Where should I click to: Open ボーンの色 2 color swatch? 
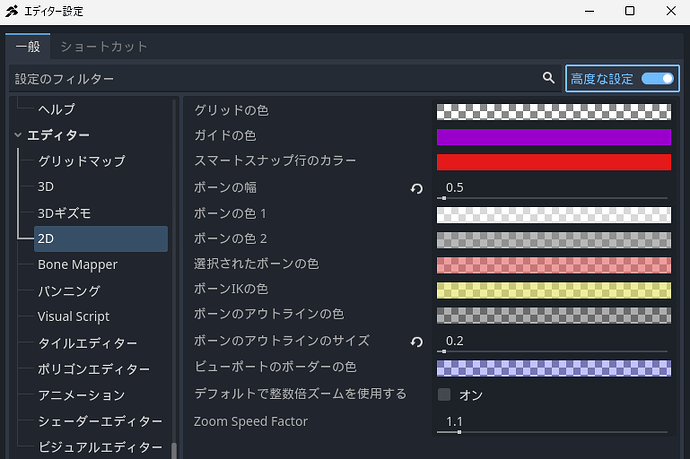point(554,240)
